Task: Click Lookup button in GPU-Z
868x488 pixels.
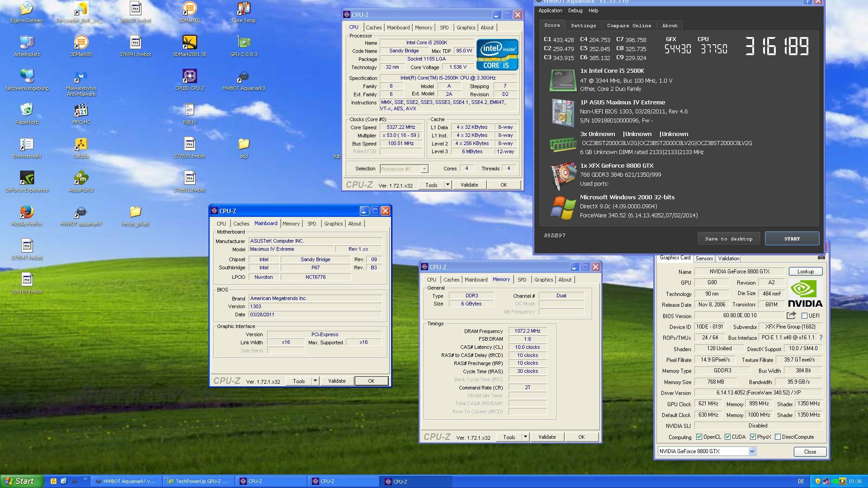Action: [x=805, y=272]
